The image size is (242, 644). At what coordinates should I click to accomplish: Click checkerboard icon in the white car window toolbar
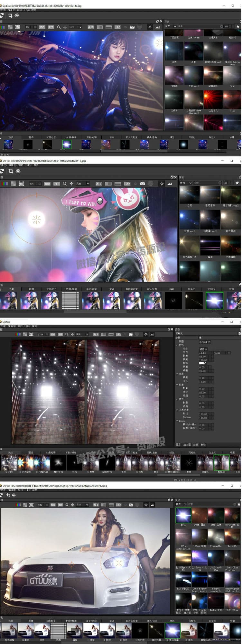tap(24, 505)
